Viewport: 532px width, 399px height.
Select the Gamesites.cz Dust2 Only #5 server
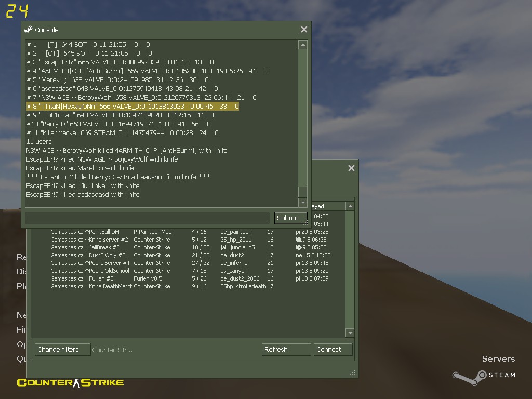(190, 255)
